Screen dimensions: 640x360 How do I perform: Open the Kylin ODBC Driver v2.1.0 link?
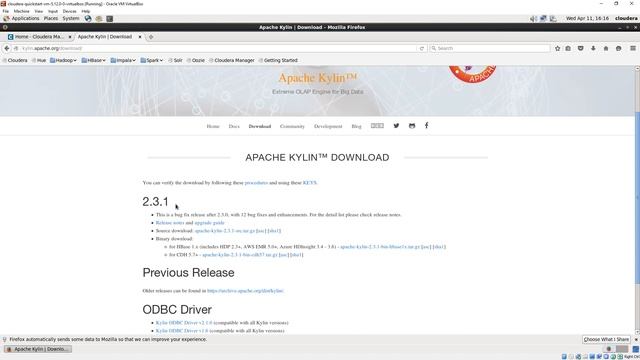pos(184,322)
